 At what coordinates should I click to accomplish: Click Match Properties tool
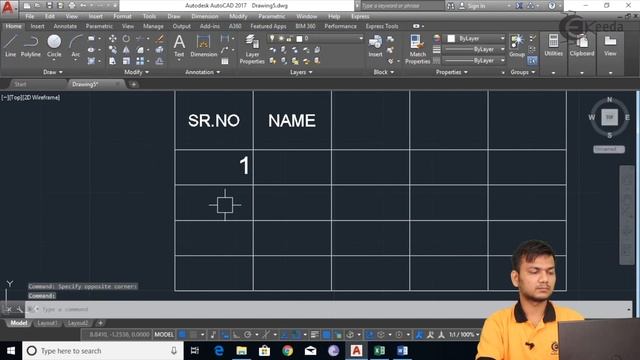[417, 49]
